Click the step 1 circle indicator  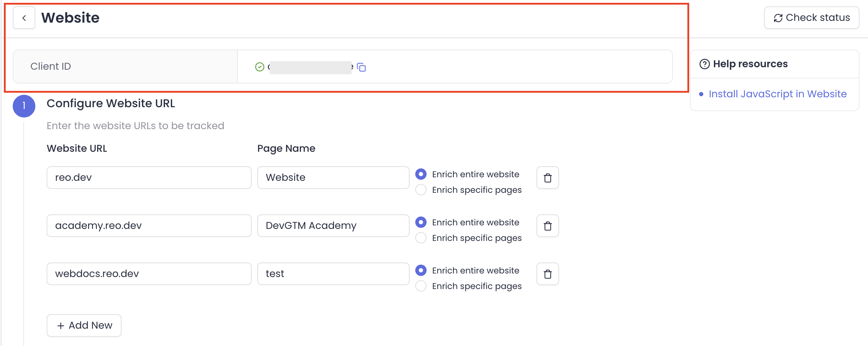click(x=24, y=106)
